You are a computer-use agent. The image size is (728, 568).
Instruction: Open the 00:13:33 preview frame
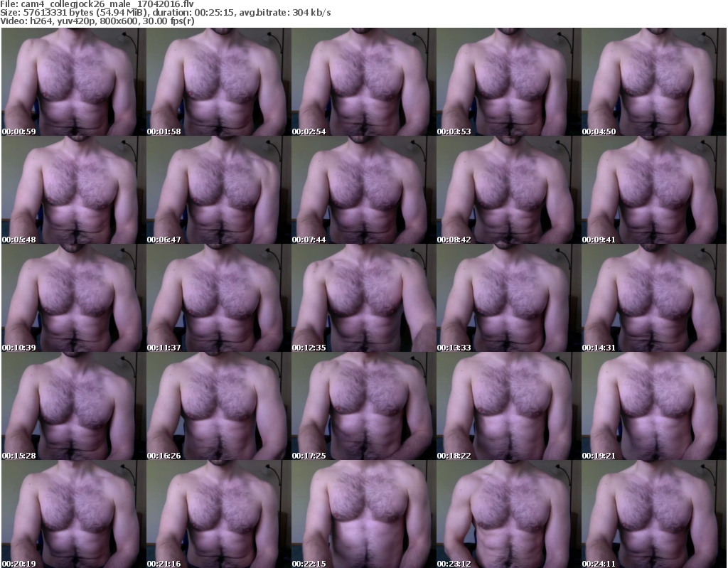[x=509, y=298]
